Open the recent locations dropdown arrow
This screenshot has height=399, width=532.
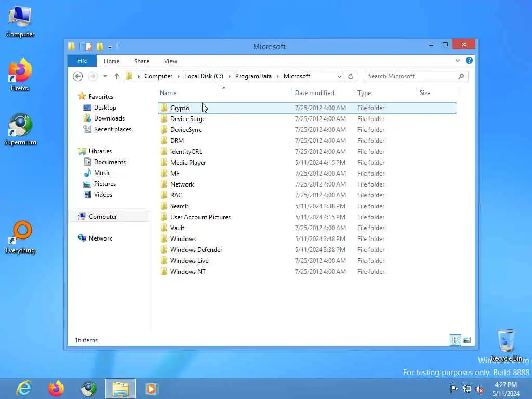tap(105, 76)
